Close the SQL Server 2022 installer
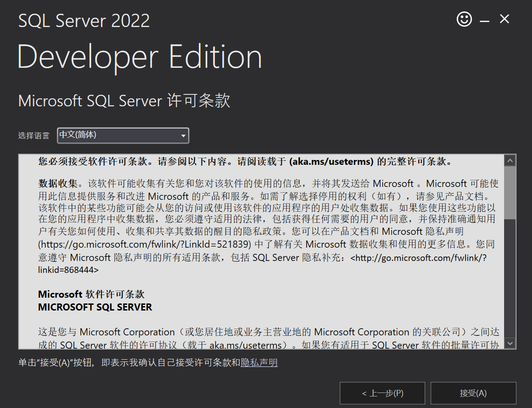 pos(505,19)
